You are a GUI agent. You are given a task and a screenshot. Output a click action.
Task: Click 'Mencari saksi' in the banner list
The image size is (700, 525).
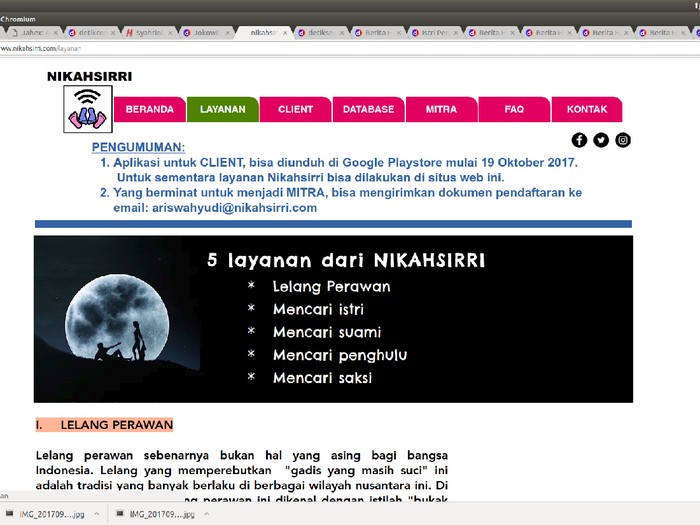pos(322,378)
